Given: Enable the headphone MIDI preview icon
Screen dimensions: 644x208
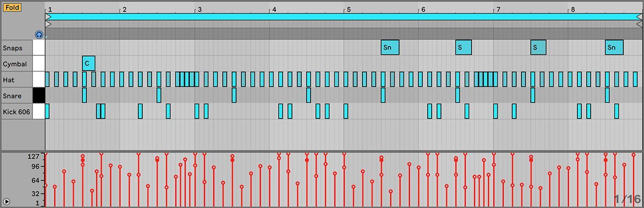Looking at the screenshot, I should (39, 35).
